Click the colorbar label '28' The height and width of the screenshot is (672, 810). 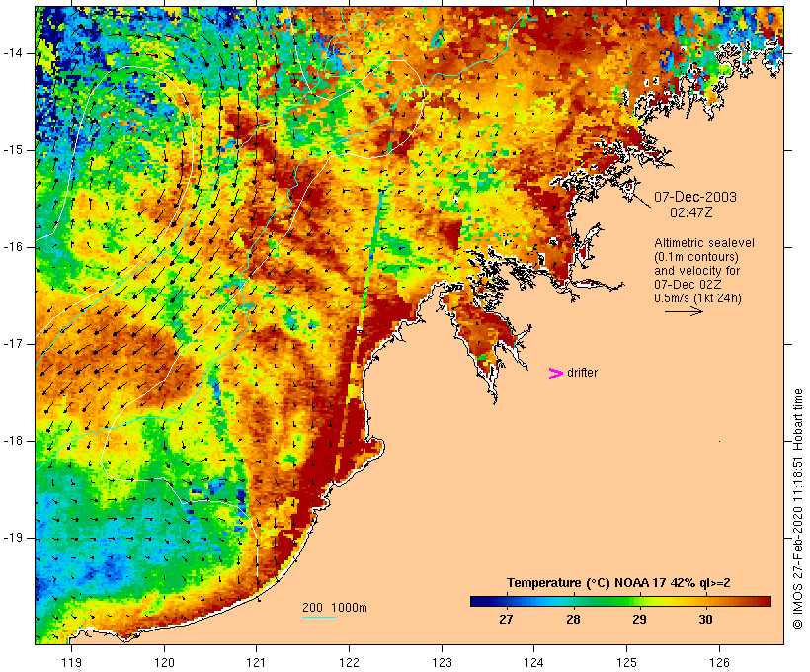(573, 619)
